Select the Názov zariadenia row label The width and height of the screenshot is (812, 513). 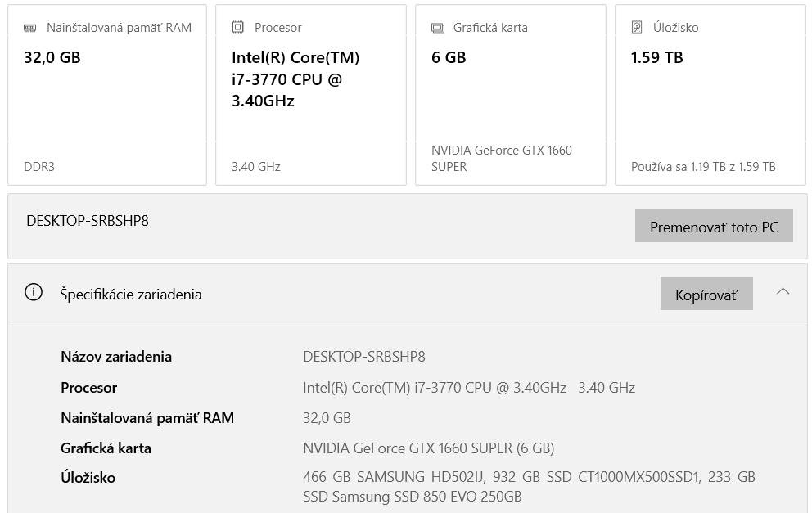pos(116,357)
